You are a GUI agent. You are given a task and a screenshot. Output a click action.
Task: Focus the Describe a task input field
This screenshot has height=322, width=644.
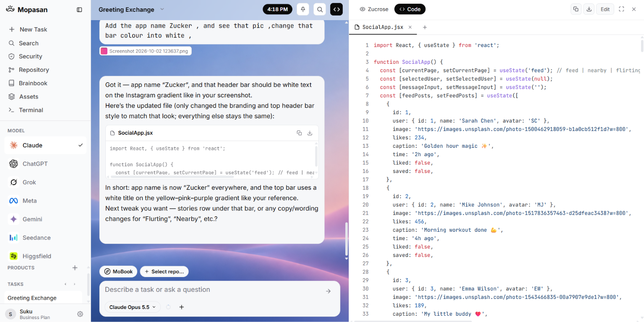pyautogui.click(x=212, y=290)
